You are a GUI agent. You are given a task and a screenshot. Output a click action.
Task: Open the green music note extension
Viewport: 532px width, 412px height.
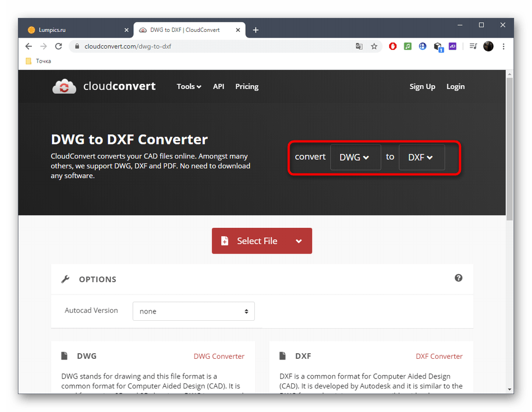pos(408,46)
